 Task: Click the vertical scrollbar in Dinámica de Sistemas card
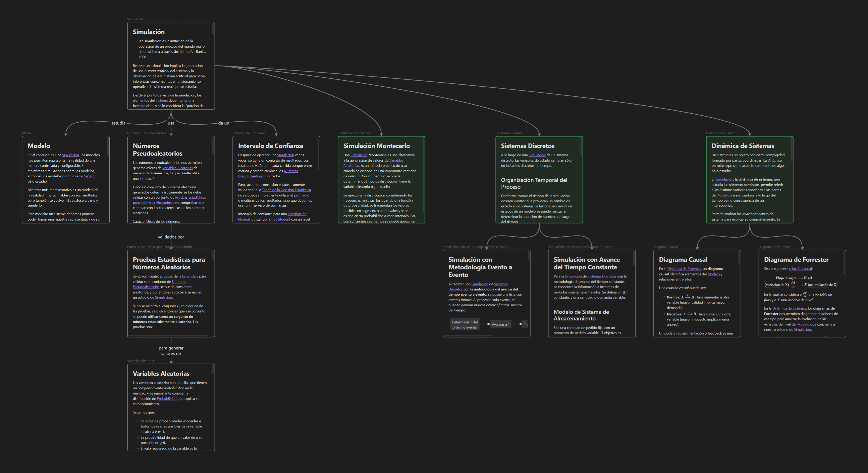[x=791, y=149]
